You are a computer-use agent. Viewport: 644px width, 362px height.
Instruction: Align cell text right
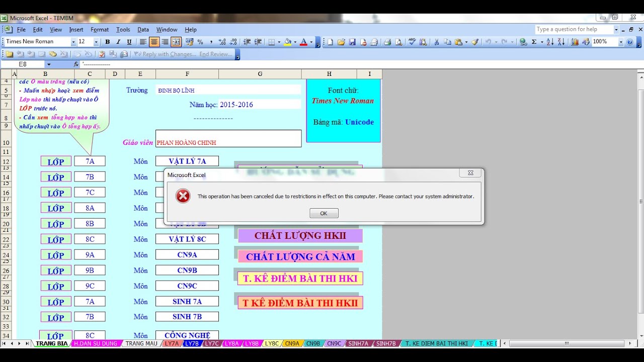165,42
